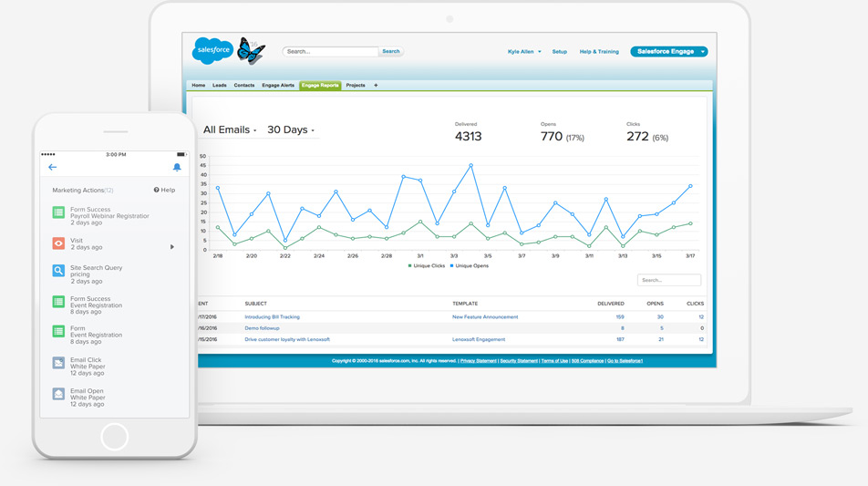Open the Introducing Bill Tracking email link
Image resolution: width=868 pixels, height=486 pixels.
click(x=272, y=317)
